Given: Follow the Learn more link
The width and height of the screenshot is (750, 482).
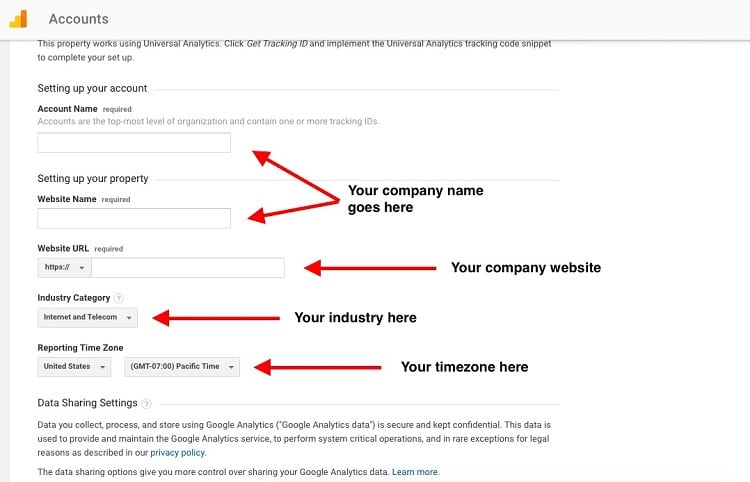Looking at the screenshot, I should click(415, 472).
